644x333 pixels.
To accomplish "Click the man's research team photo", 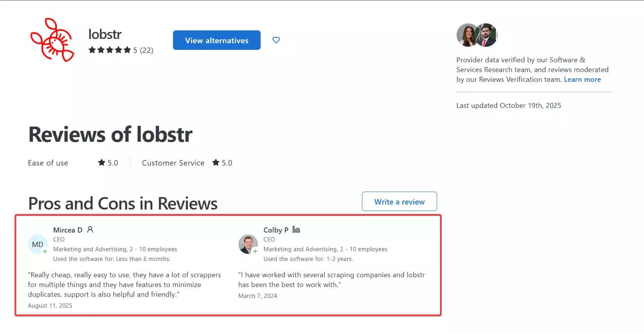I will [x=487, y=35].
